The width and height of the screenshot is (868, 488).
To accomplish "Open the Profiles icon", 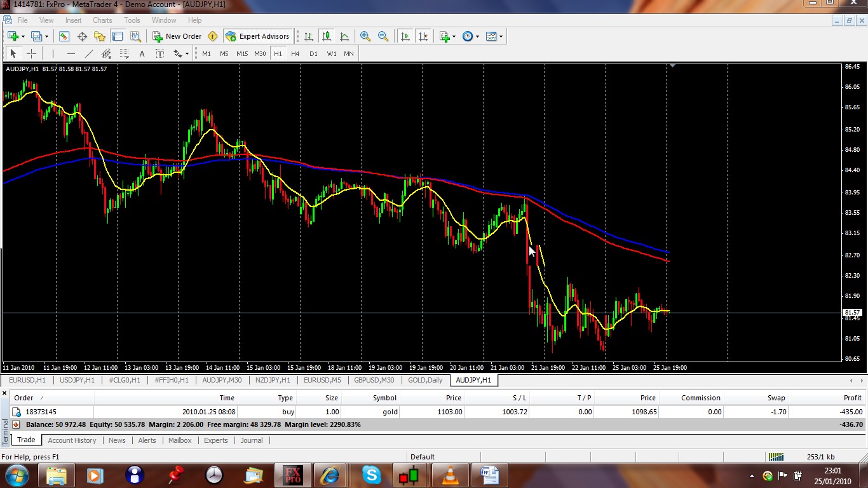I will coord(36,36).
